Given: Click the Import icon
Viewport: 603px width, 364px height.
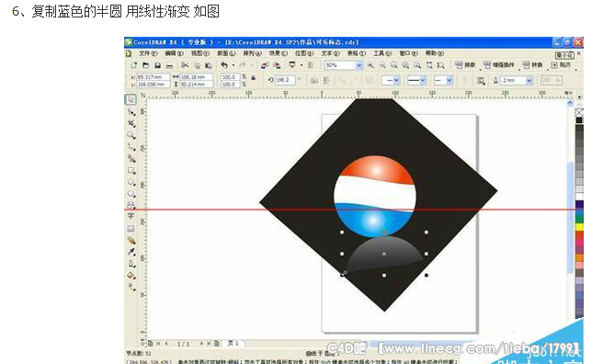Looking at the screenshot, I should click(265, 65).
